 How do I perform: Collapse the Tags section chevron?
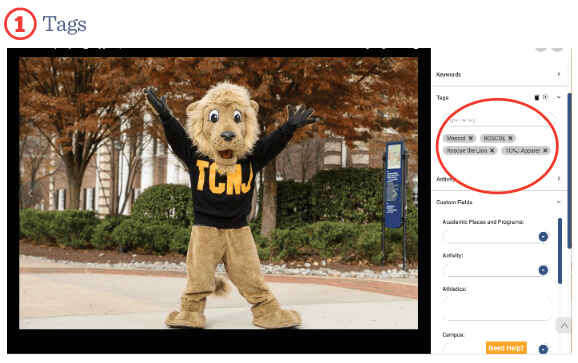559,97
